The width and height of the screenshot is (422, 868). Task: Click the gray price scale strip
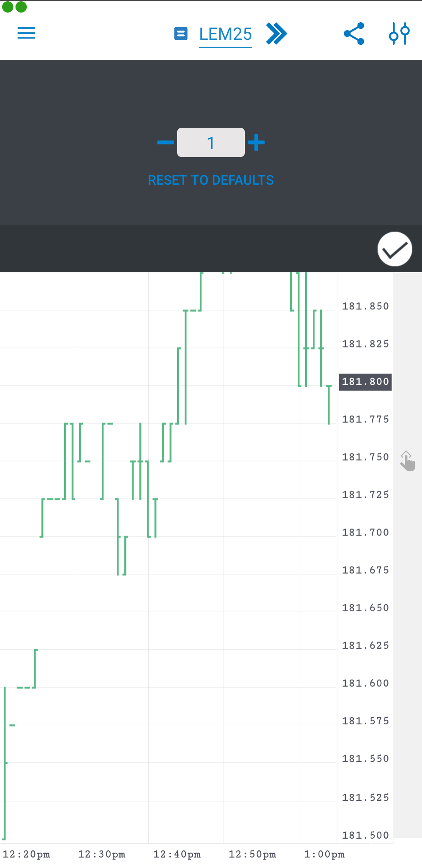(x=407, y=628)
